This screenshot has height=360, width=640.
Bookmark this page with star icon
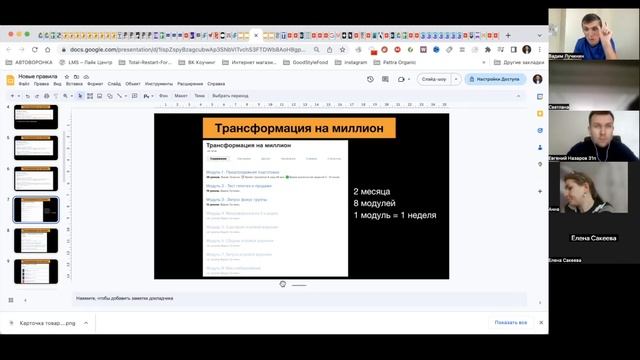[x=342, y=49]
